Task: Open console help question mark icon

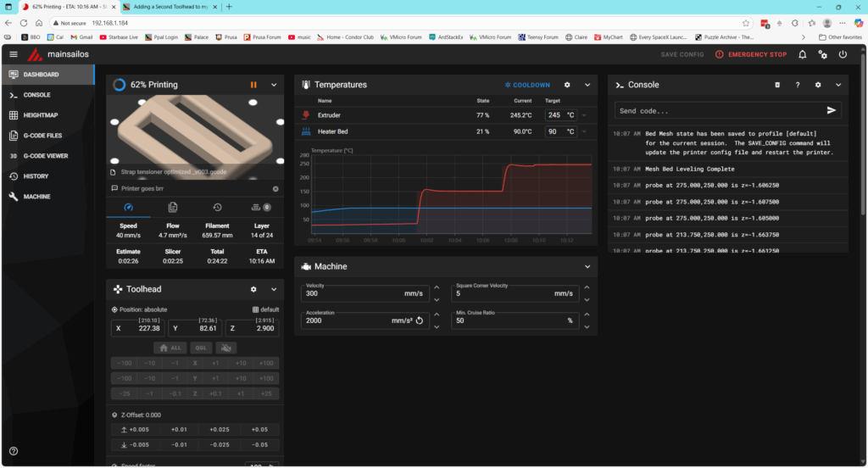Action: (798, 85)
